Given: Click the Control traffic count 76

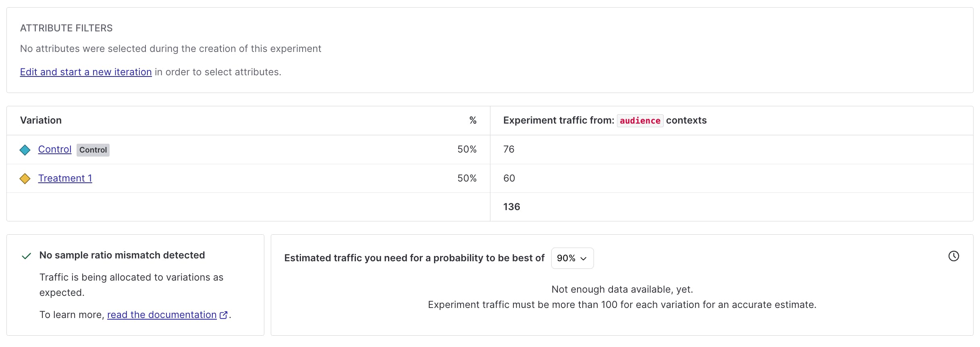Looking at the screenshot, I should (509, 149).
